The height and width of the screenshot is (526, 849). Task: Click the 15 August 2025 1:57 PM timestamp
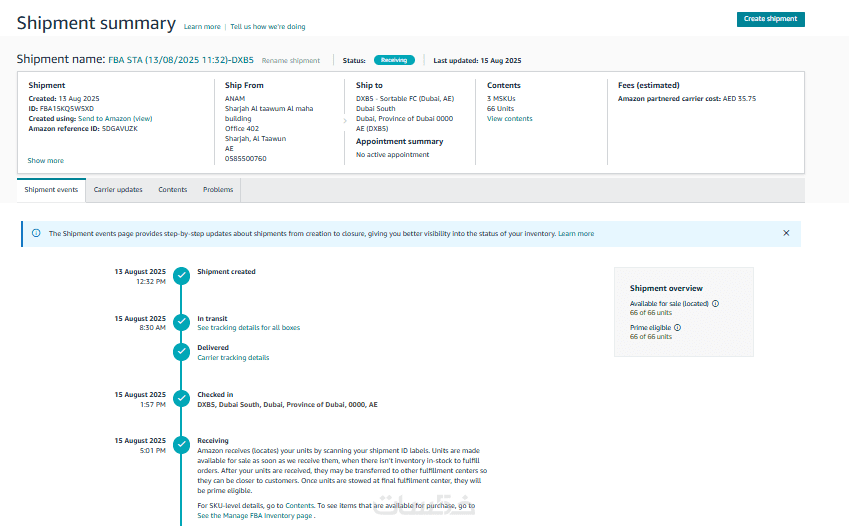[x=140, y=399]
